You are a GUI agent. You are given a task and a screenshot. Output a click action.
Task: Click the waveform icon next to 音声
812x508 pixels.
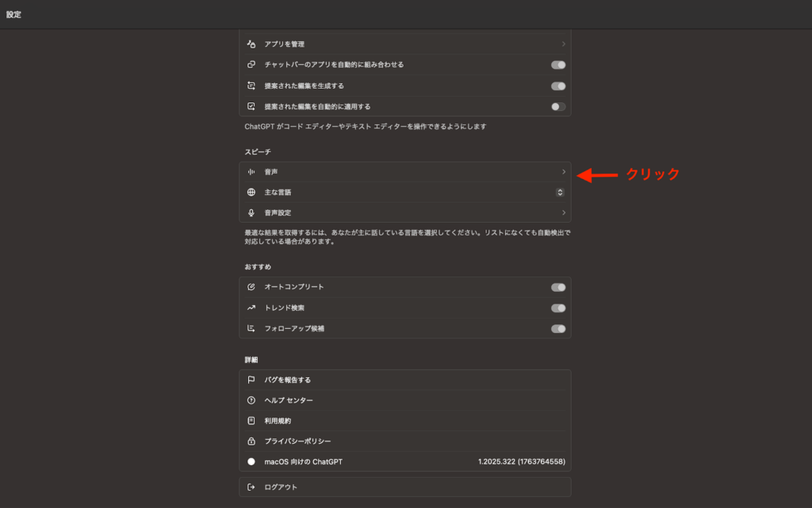[250, 170]
